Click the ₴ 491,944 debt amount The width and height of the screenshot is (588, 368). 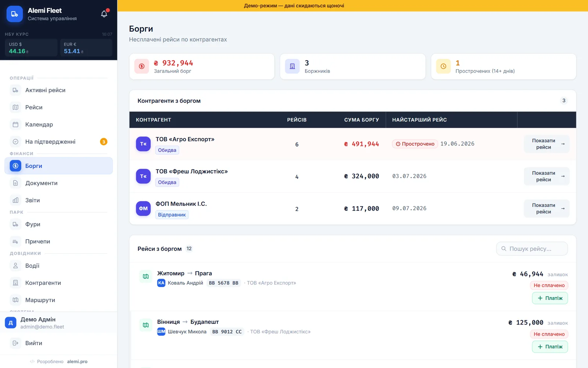click(x=361, y=144)
